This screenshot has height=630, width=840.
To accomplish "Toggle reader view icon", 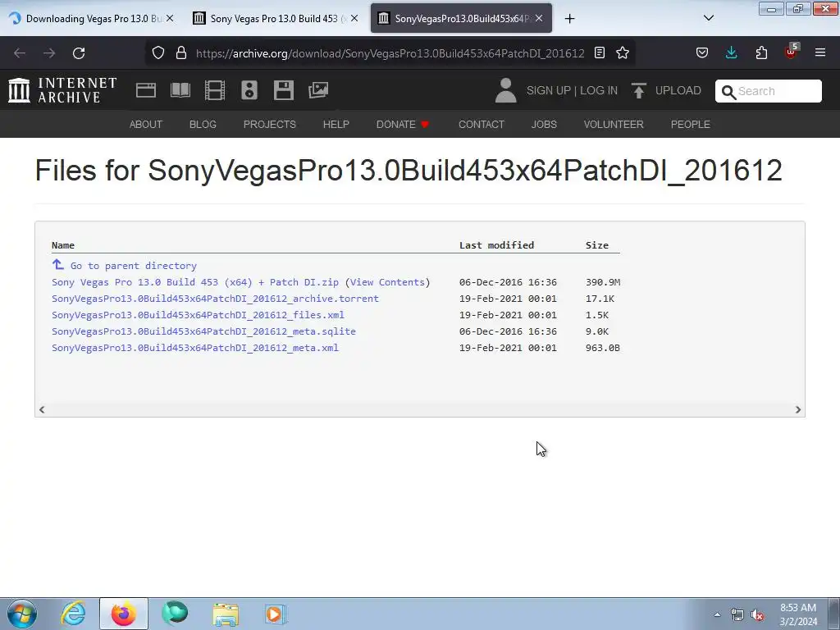I will 600,52.
